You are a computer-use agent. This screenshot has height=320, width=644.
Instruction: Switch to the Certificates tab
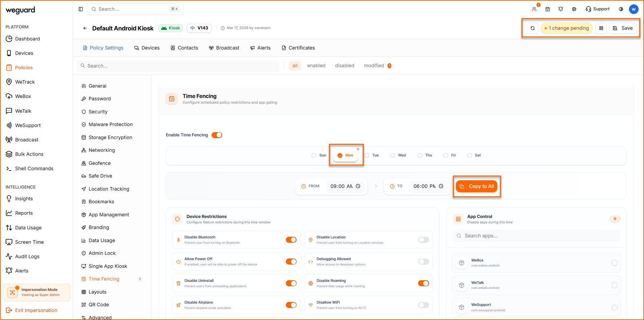pyautogui.click(x=298, y=48)
